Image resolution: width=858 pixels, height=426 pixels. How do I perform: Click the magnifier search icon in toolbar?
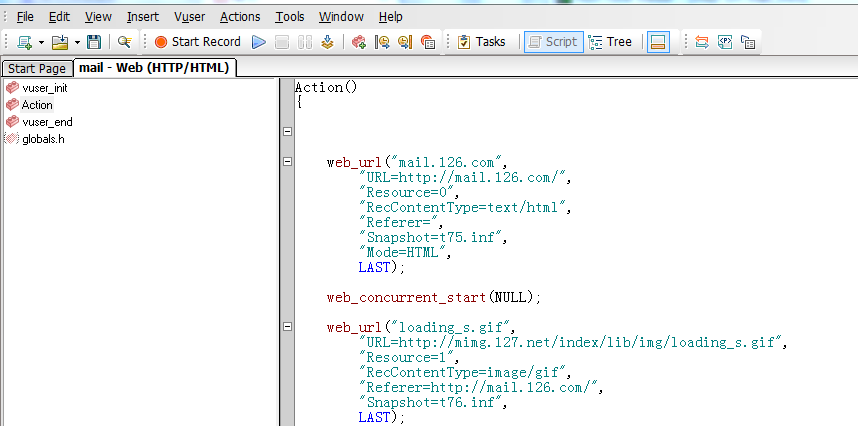pos(124,42)
